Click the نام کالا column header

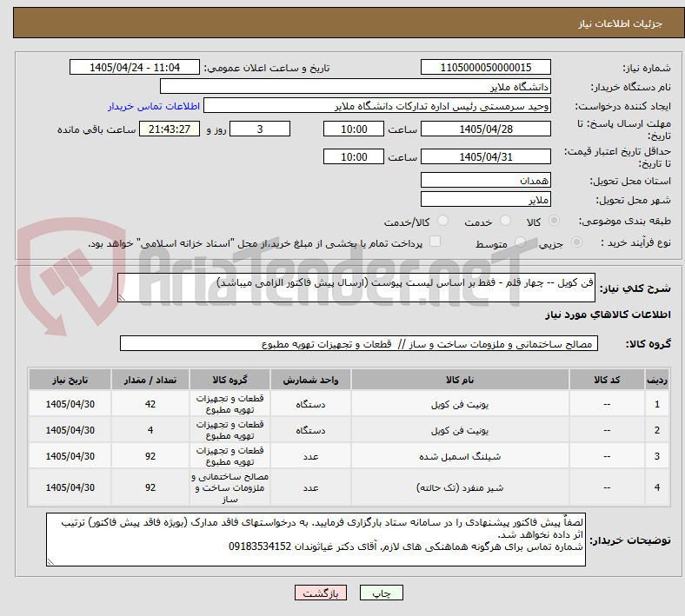click(460, 380)
